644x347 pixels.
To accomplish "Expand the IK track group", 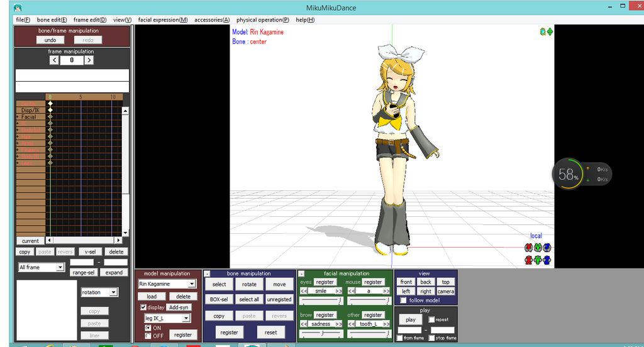I will tap(18, 124).
